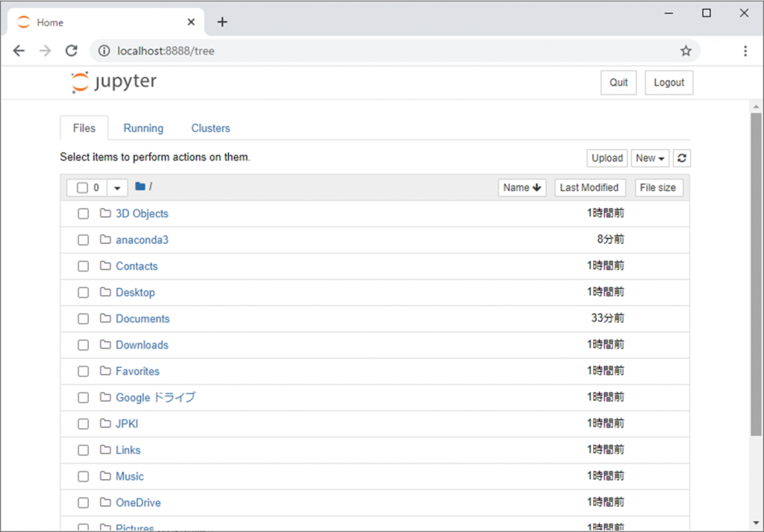The width and height of the screenshot is (764, 532).
Task: Reload the browser page
Action: 72,51
